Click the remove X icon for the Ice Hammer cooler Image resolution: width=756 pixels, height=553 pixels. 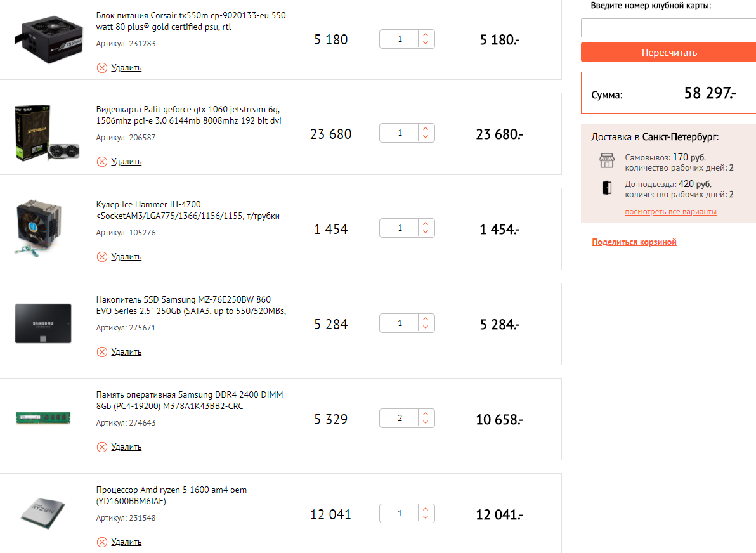pyautogui.click(x=101, y=257)
